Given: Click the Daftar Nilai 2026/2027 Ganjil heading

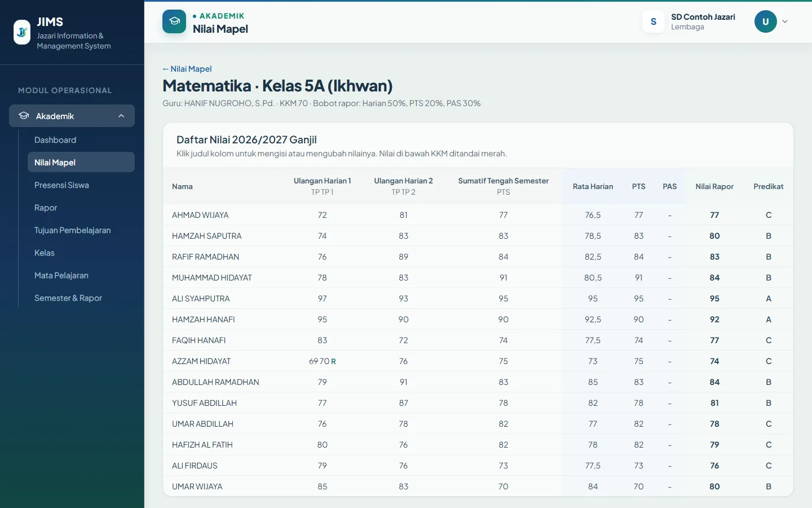Looking at the screenshot, I should (246, 139).
